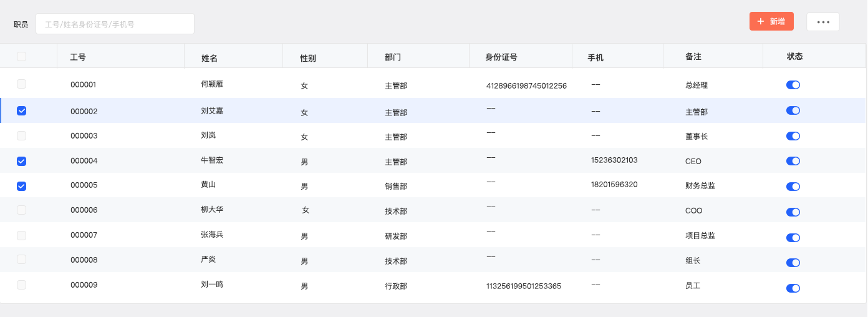Click phone number 15236302103
The width and height of the screenshot is (868, 317).
[x=614, y=160]
